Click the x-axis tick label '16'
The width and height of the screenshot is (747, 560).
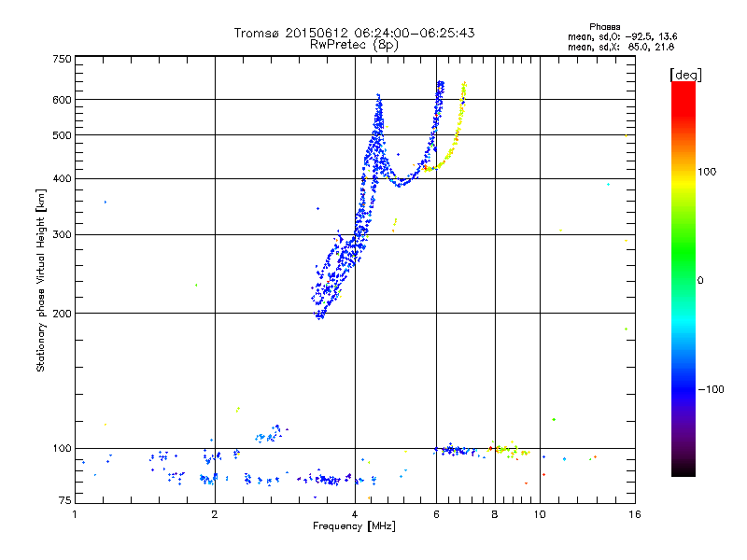tap(635, 514)
